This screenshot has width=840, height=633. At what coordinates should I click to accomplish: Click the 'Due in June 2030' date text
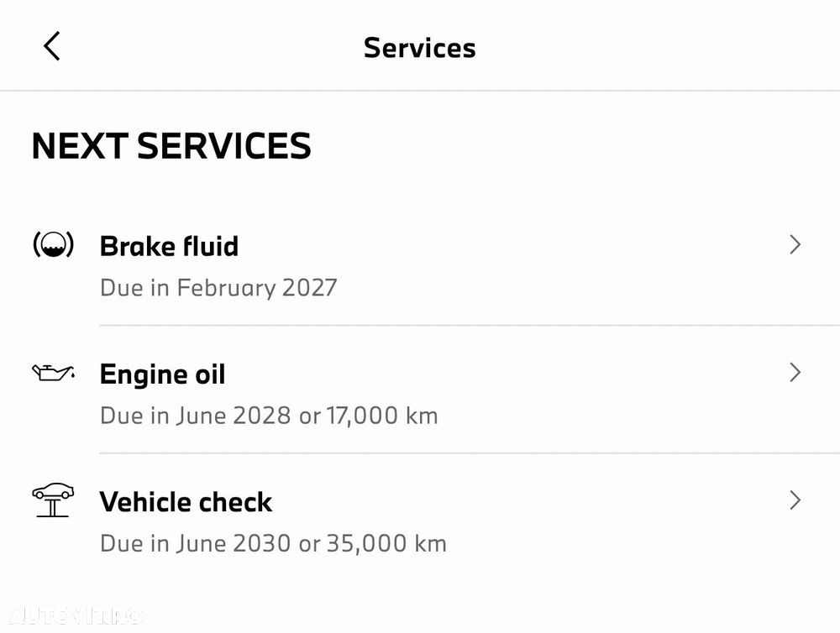(x=196, y=543)
